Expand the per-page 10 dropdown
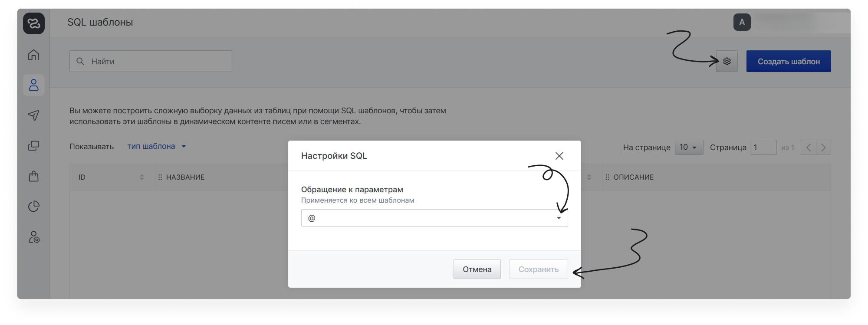 point(689,148)
